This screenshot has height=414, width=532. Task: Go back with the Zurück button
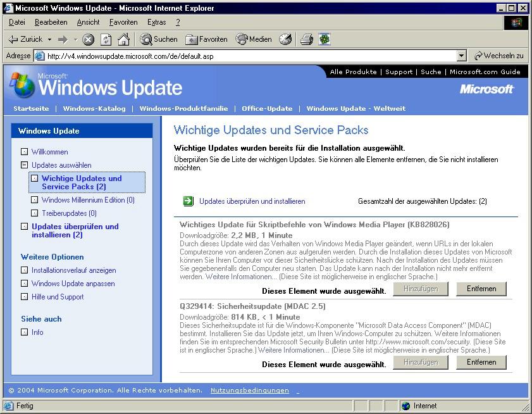[25, 39]
